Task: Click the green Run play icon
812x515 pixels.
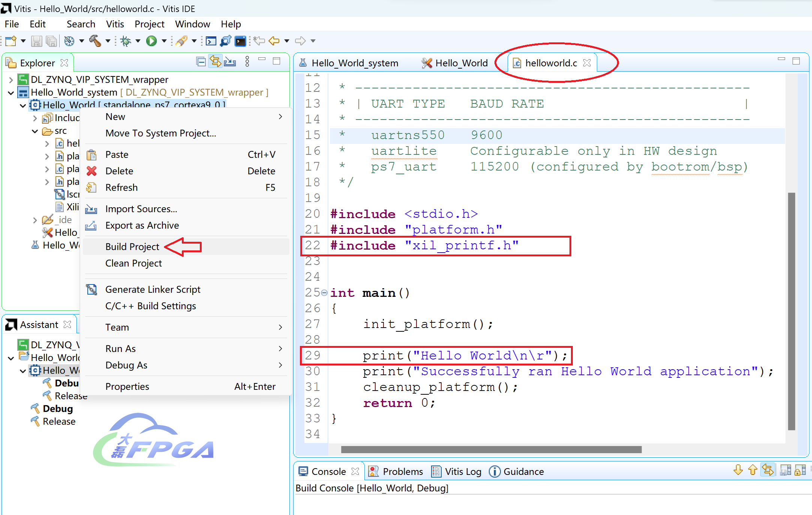Action: point(151,41)
